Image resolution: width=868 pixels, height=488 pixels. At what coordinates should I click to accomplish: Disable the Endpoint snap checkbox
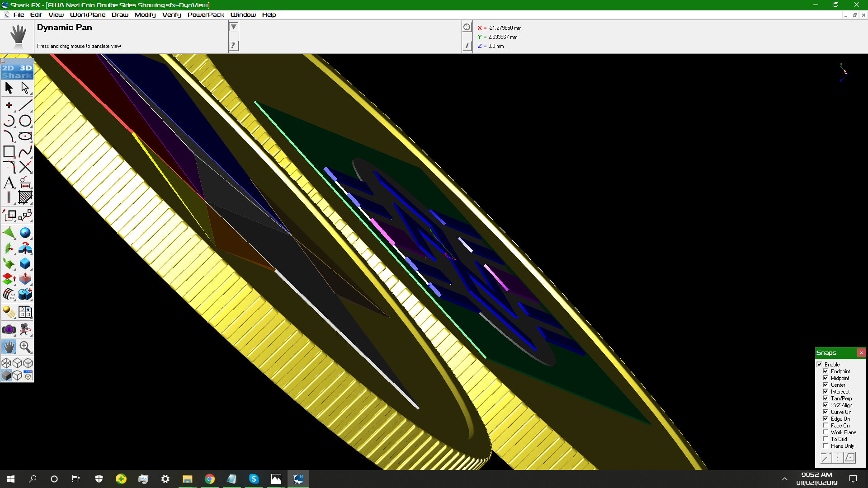[826, 371]
